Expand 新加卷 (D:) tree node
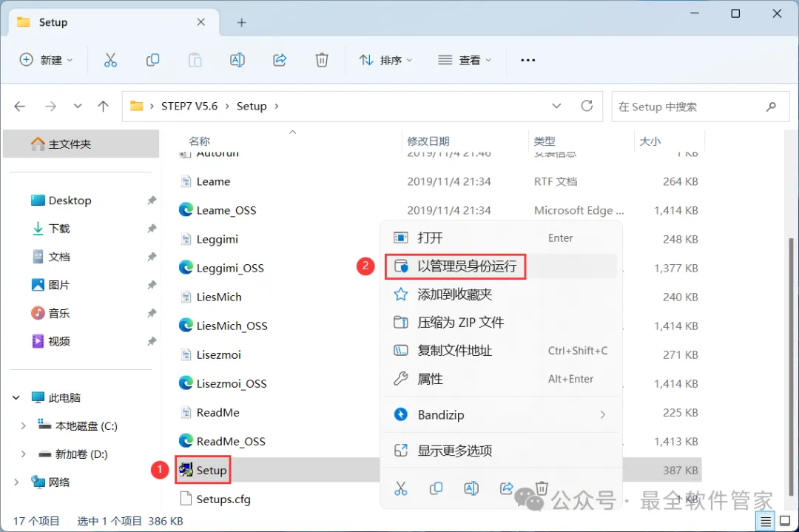 (x=23, y=454)
